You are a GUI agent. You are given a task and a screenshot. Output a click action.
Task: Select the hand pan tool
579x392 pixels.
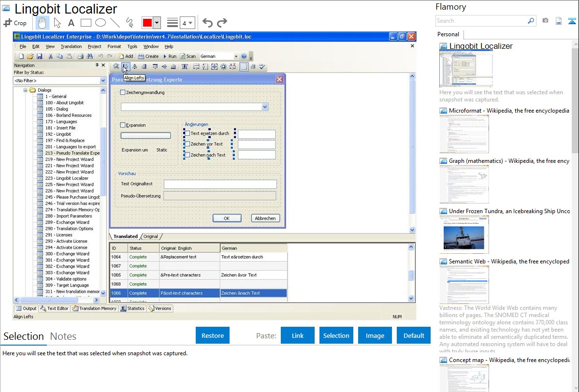click(x=43, y=23)
